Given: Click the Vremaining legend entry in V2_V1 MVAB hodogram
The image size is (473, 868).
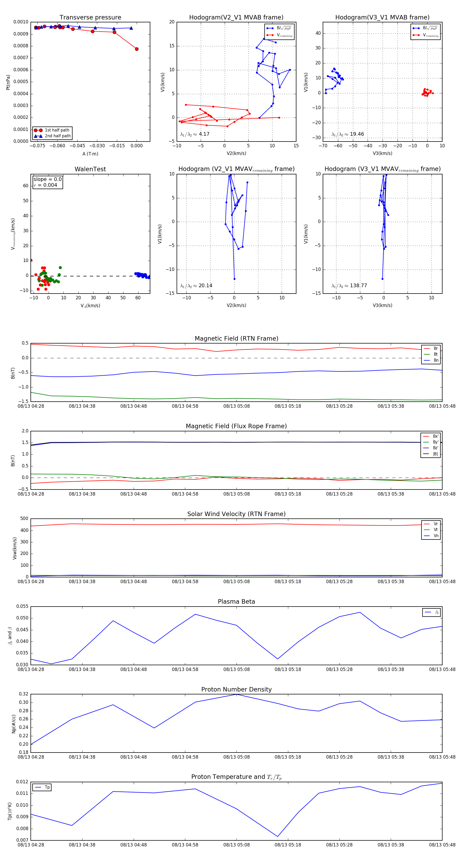Looking at the screenshot, I should 279,35.
